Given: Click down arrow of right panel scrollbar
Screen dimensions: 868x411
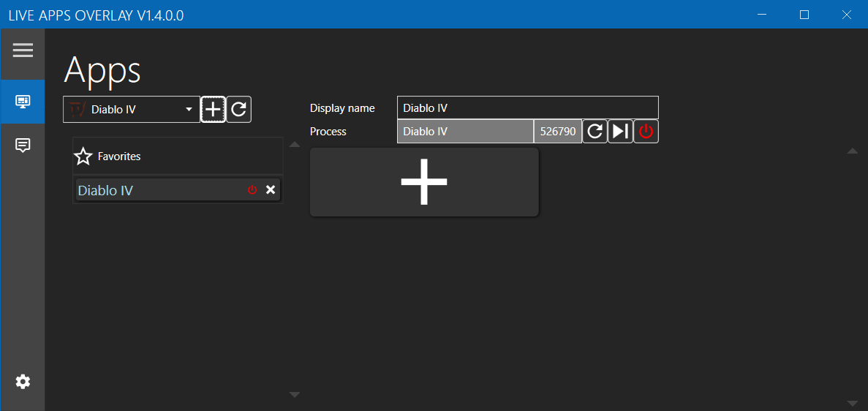Looking at the screenshot, I should [x=853, y=403].
